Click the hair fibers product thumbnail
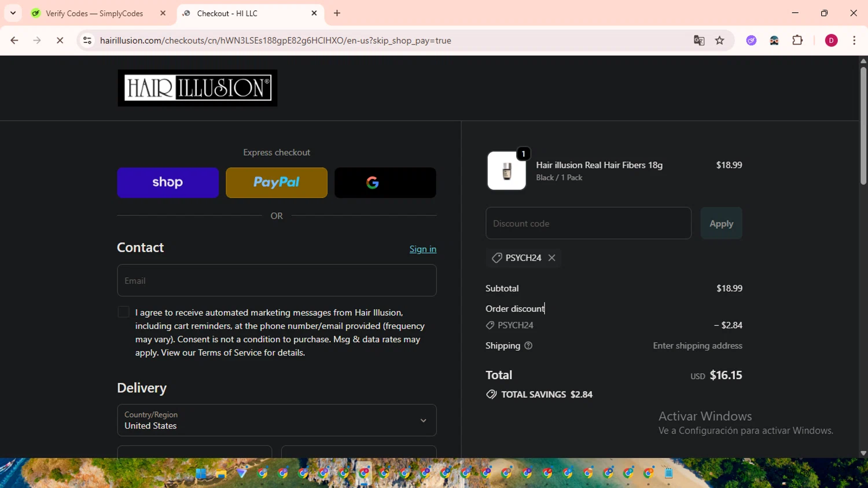 [506, 171]
